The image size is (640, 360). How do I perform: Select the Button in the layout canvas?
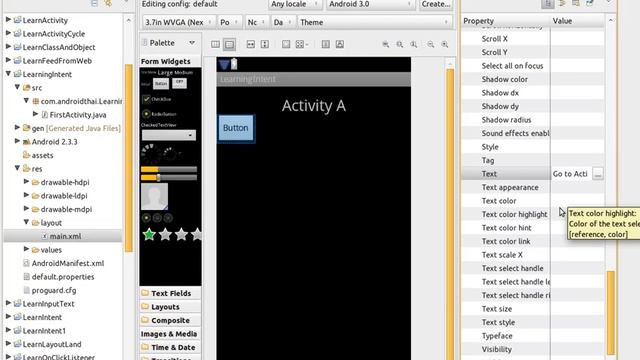[236, 128]
